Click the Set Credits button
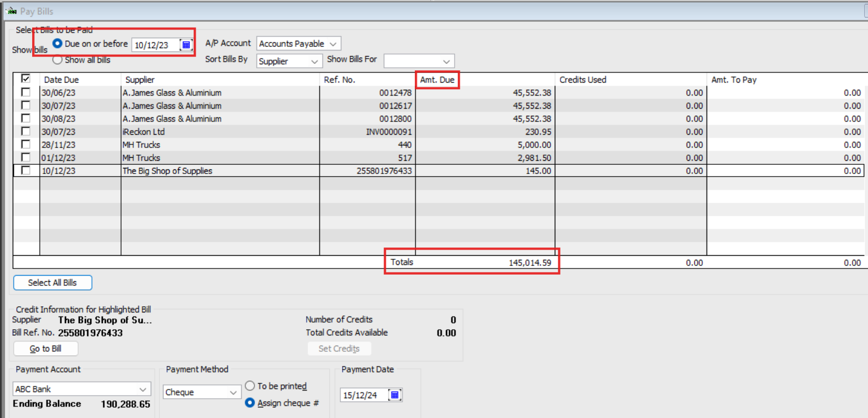868x418 pixels. (339, 349)
